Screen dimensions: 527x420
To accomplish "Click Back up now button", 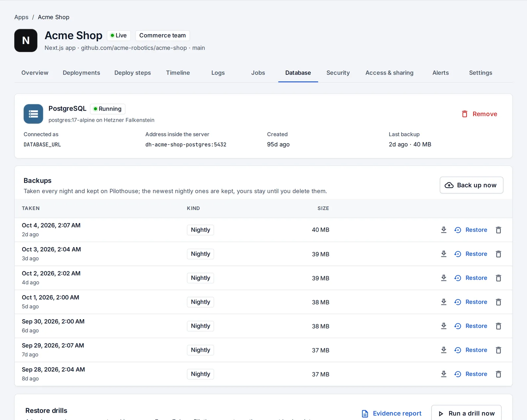I will pos(471,185).
